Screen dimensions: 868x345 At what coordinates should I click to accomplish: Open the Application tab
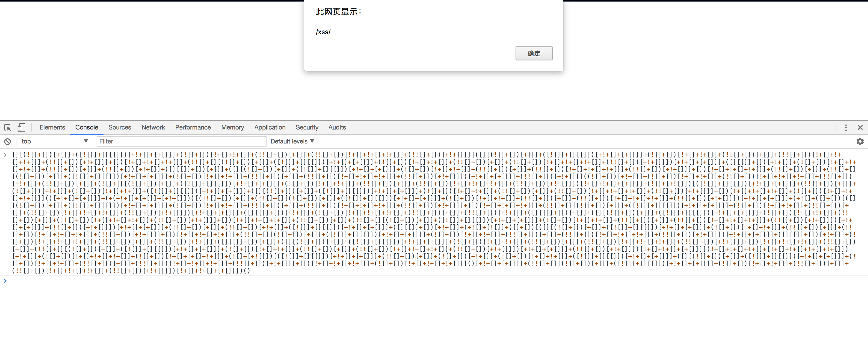(x=270, y=127)
